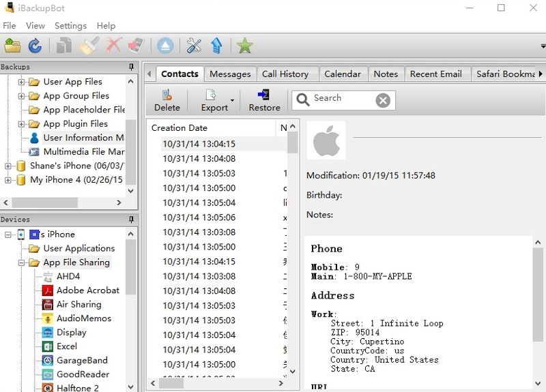Select App Placeholder Files item

point(77,110)
